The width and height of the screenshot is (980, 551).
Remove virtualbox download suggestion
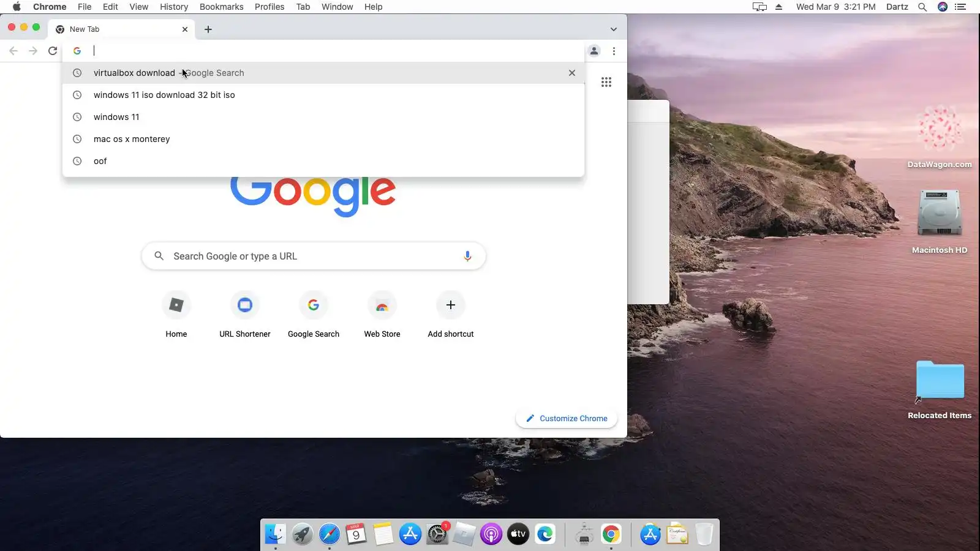pyautogui.click(x=572, y=73)
